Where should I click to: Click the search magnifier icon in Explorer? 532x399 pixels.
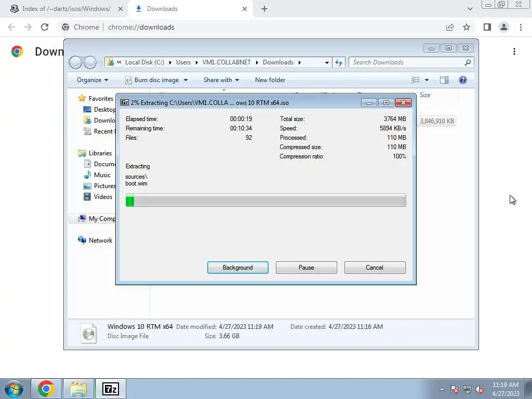(x=468, y=62)
